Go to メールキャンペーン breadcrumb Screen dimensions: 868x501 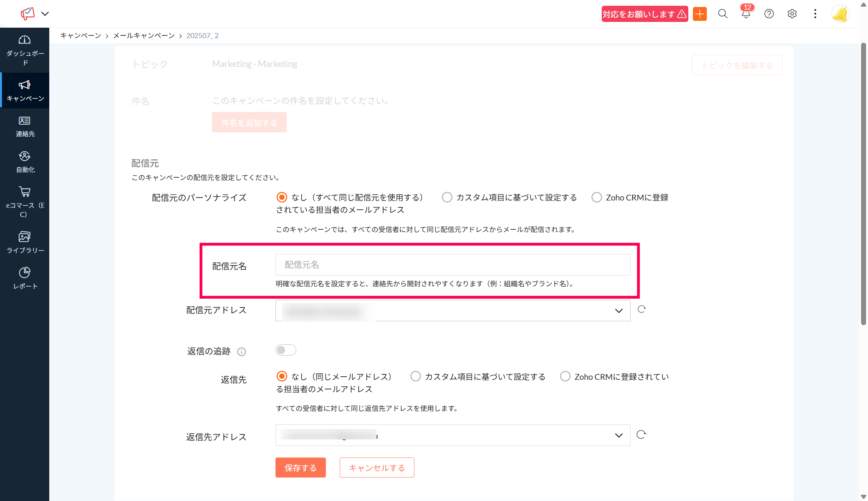[144, 35]
